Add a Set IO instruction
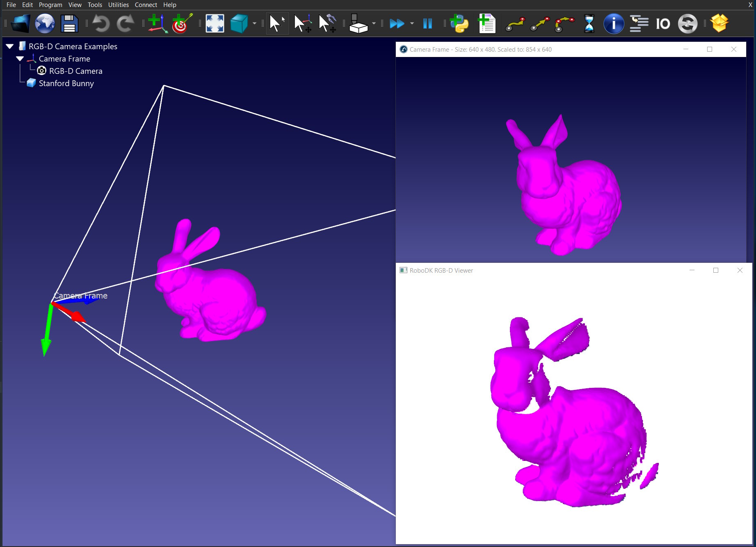756x547 pixels. pos(663,23)
